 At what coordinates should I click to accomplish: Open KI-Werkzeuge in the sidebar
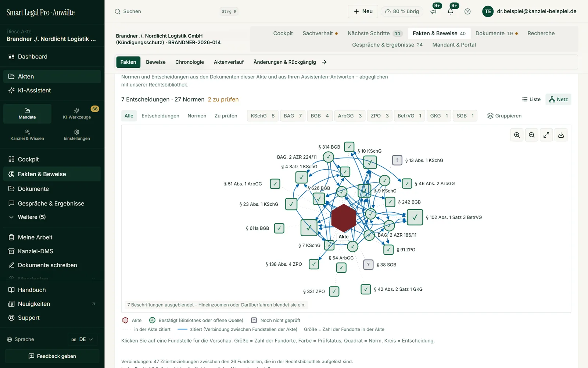click(x=77, y=114)
